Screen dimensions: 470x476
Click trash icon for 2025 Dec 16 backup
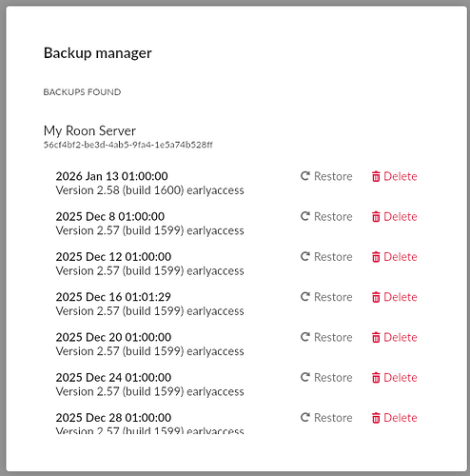click(376, 297)
